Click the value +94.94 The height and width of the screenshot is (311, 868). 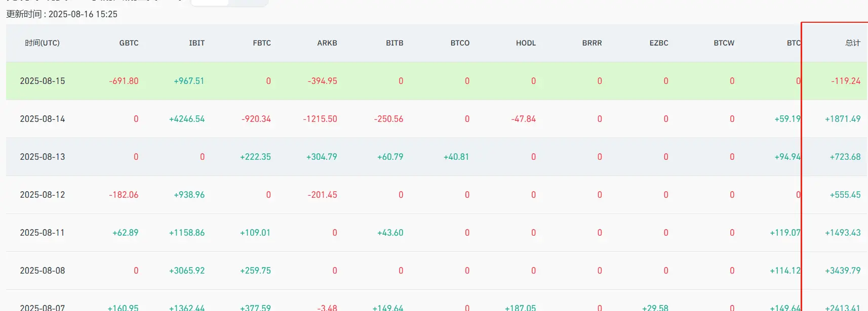click(787, 157)
